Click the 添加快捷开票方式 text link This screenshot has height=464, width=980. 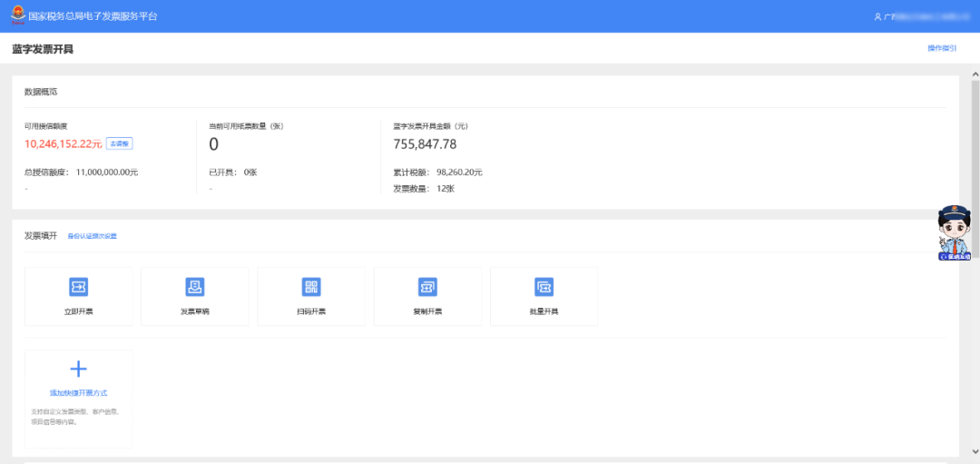click(79, 392)
